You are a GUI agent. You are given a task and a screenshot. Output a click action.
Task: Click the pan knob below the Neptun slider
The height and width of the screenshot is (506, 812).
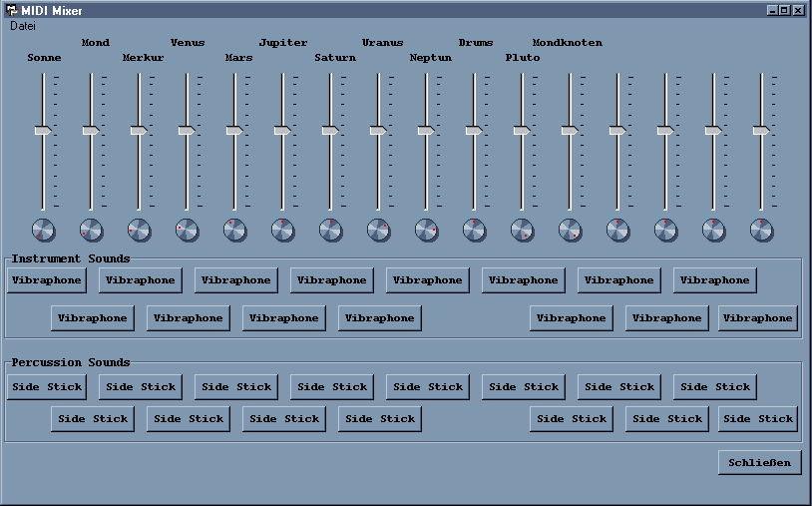coord(426,230)
